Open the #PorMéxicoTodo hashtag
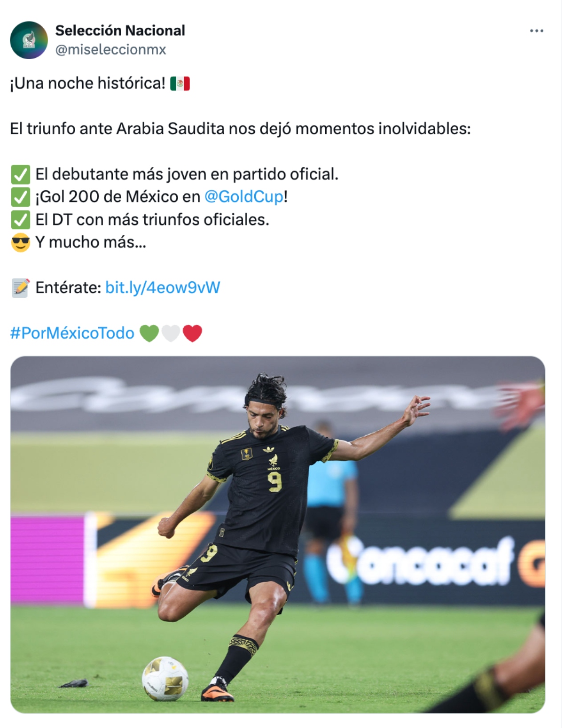 tap(72, 333)
